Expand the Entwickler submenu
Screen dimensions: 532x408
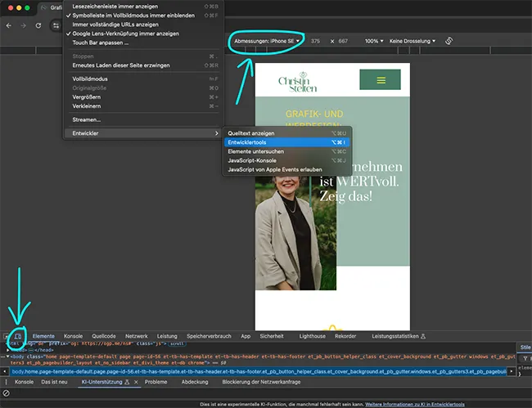[x=143, y=133]
